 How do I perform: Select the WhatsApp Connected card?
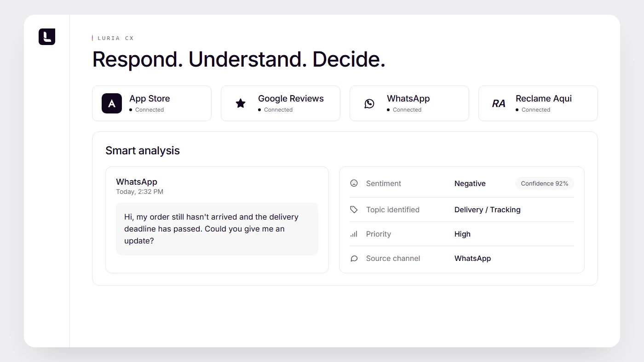click(x=409, y=103)
